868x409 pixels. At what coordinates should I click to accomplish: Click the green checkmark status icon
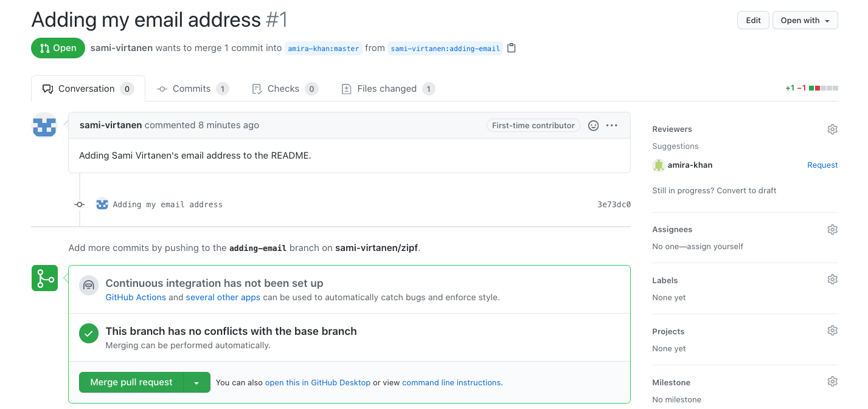89,333
